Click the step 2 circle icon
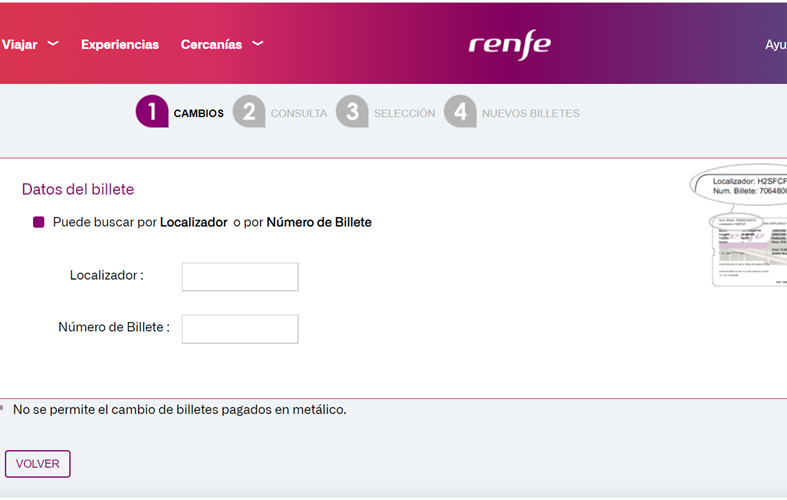 pyautogui.click(x=249, y=112)
